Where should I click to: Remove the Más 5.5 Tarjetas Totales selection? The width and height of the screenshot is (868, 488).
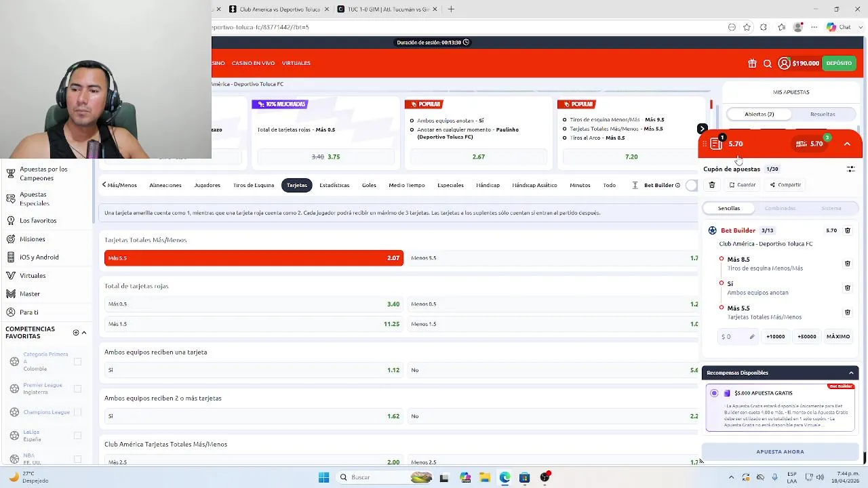coord(848,312)
